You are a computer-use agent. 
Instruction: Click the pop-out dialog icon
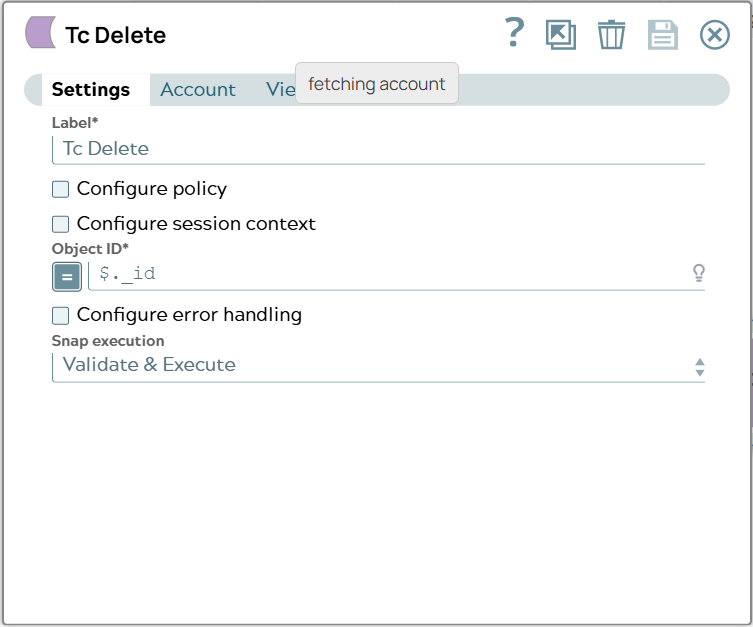561,35
